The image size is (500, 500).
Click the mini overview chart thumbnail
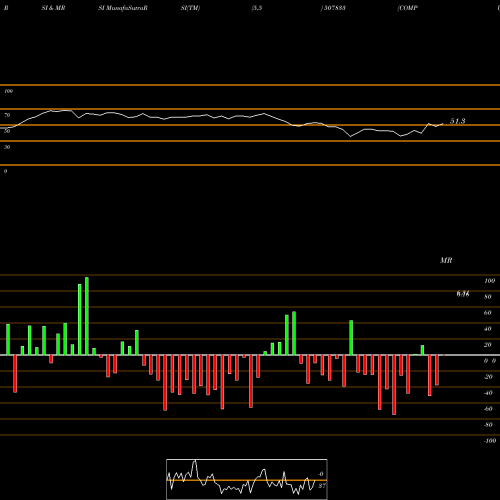[247, 479]
